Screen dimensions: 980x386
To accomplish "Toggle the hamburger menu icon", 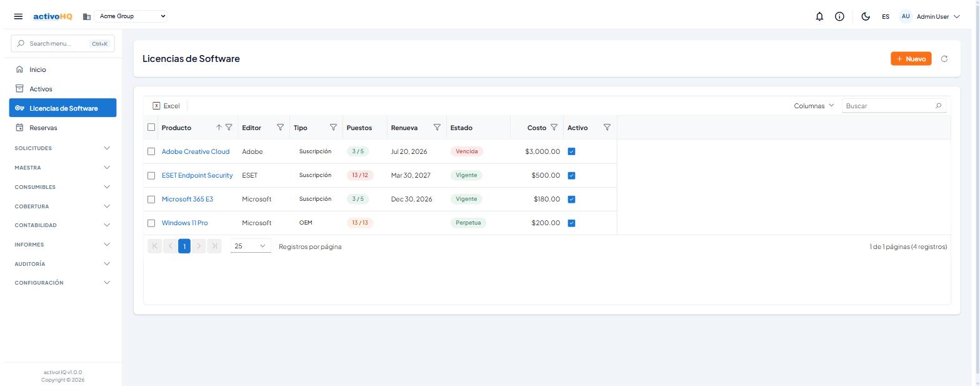I will pos(18,16).
